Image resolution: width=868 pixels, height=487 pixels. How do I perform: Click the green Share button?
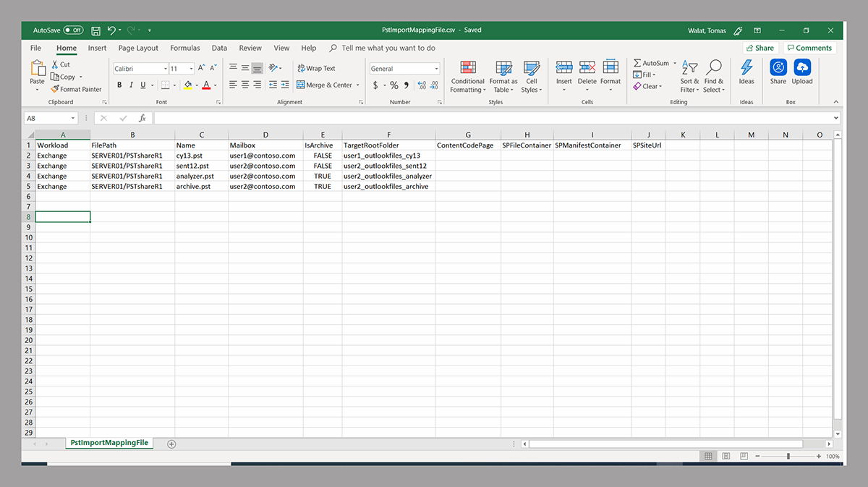pyautogui.click(x=759, y=48)
